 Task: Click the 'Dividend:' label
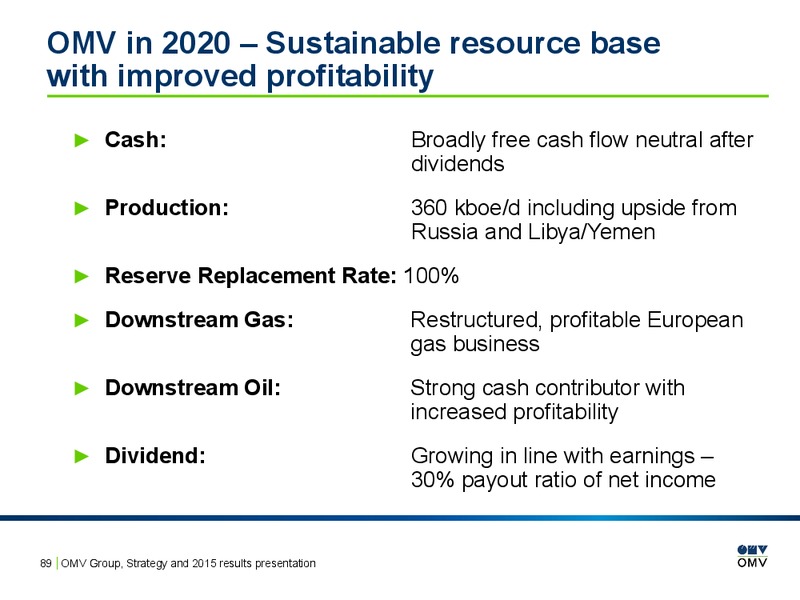(x=155, y=456)
